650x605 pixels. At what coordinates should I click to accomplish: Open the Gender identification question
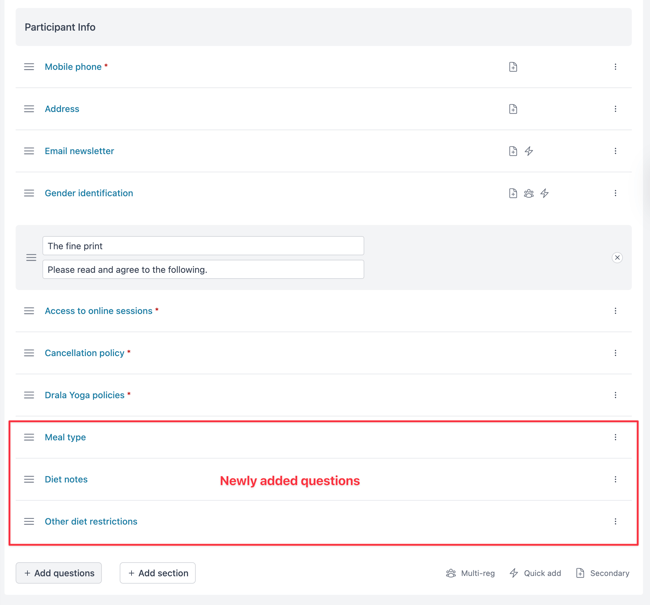tap(89, 193)
